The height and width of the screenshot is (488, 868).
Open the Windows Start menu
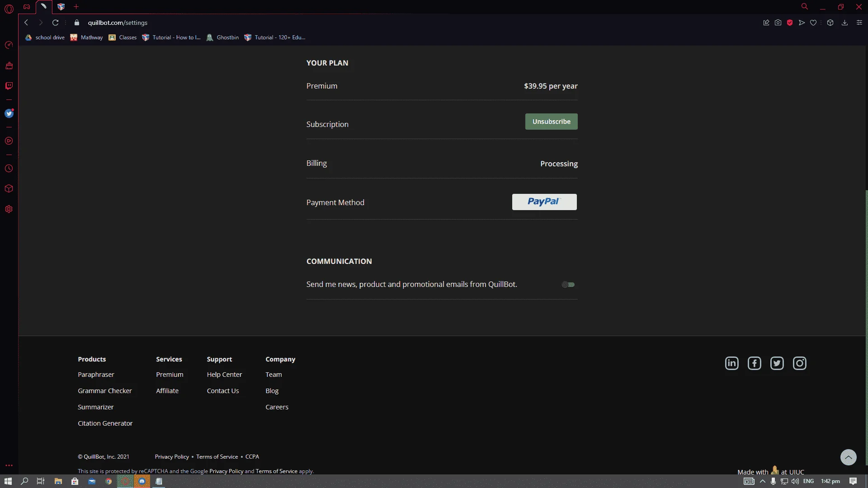(8, 481)
